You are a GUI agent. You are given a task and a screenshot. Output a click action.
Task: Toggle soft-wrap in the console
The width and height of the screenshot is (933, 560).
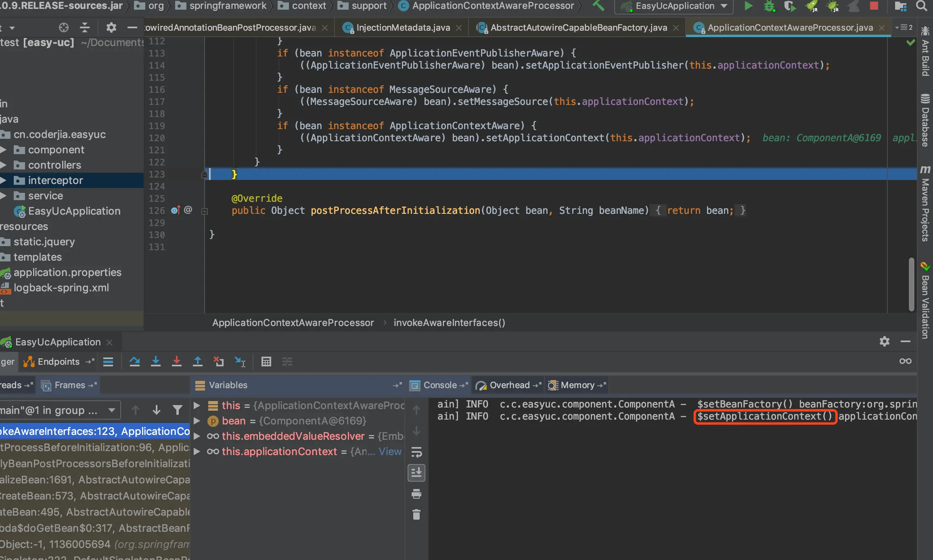click(x=416, y=452)
